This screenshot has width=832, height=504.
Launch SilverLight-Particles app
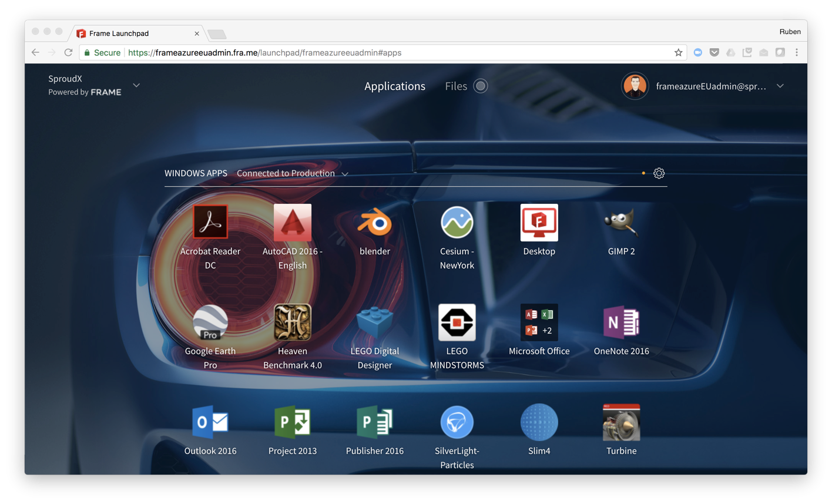tap(457, 422)
